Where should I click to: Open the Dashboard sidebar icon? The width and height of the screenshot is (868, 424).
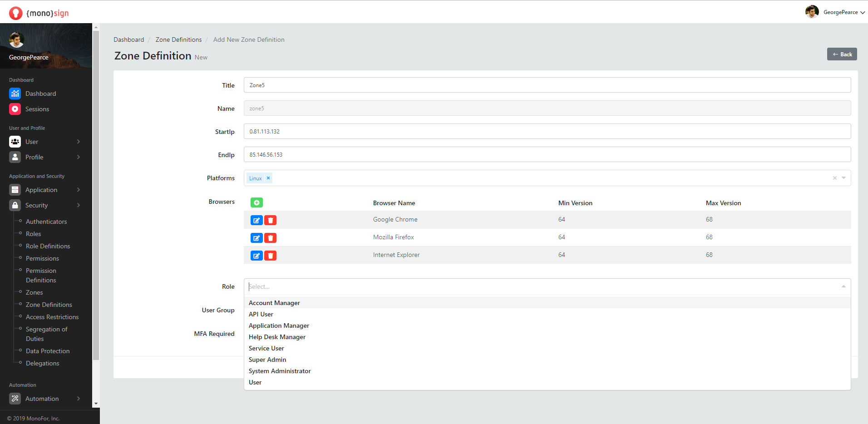click(15, 94)
